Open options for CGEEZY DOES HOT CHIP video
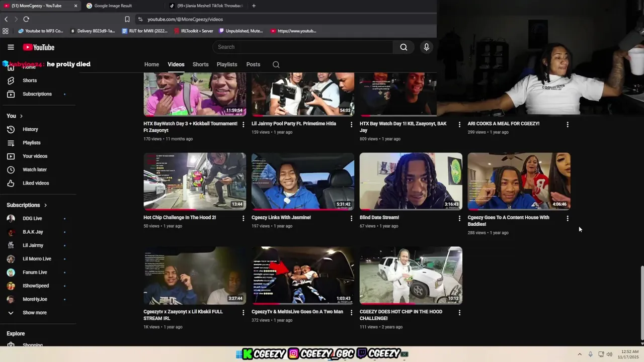Viewport: 644px width, 362px height. (459, 312)
